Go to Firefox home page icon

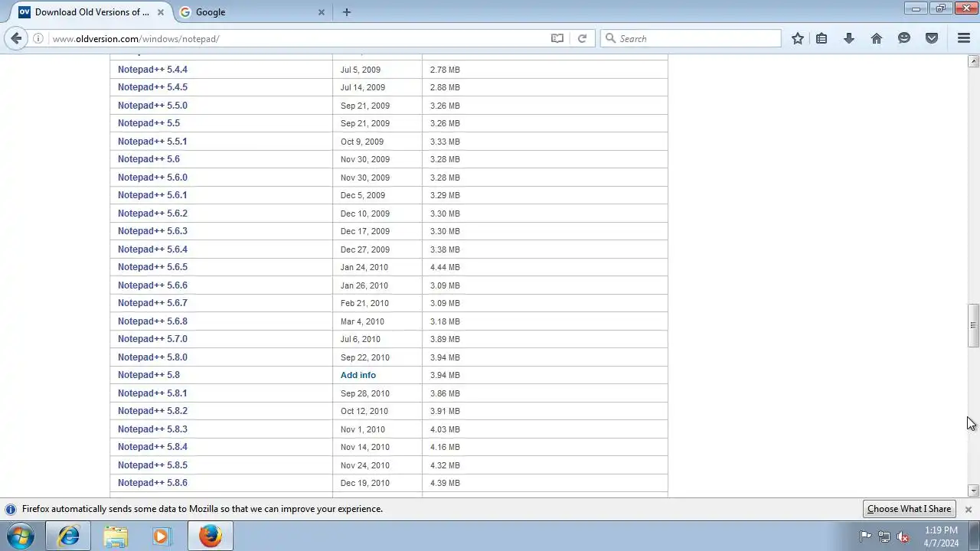coord(877,38)
